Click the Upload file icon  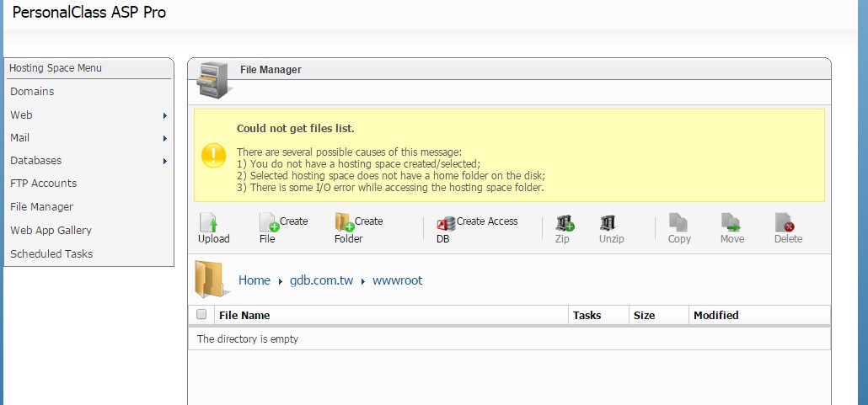click(x=209, y=222)
